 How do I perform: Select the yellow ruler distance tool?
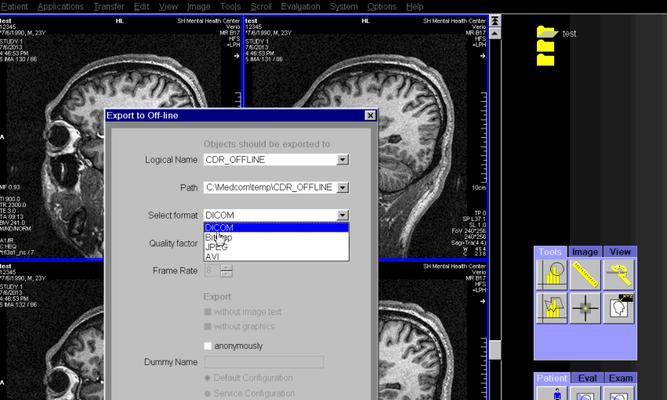(585, 275)
